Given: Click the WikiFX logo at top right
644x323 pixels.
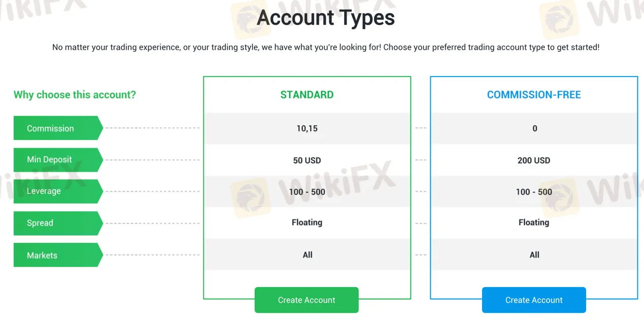Looking at the screenshot, I should click(560, 19).
